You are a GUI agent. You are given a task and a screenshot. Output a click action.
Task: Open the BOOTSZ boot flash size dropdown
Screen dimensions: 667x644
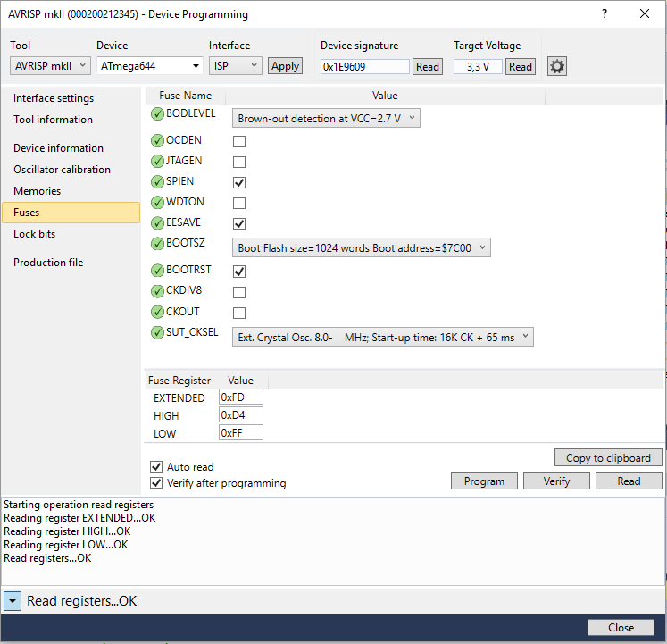point(361,247)
